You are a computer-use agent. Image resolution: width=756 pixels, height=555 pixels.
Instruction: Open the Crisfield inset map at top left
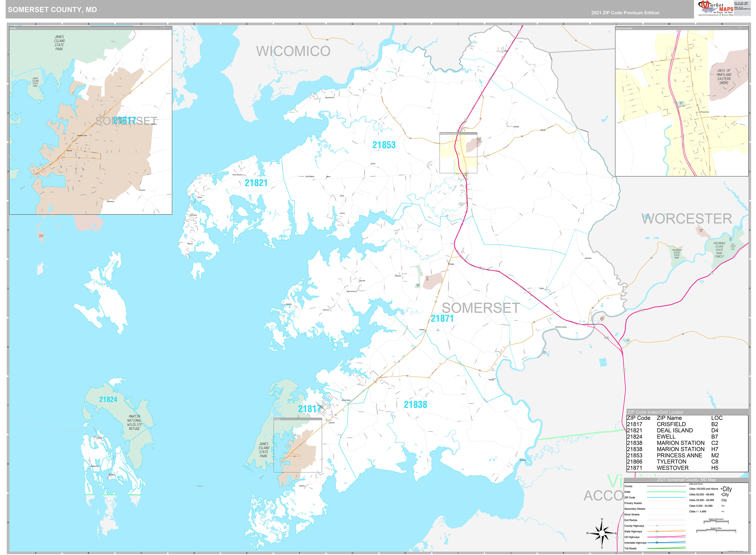90,120
